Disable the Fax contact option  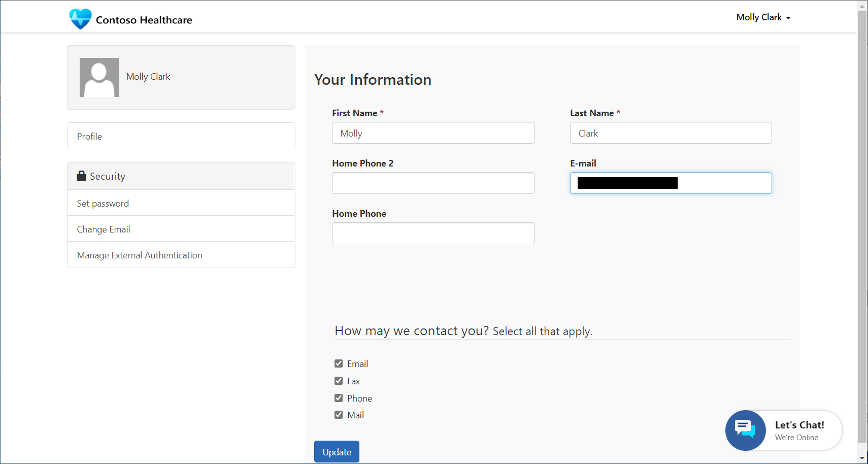point(339,380)
